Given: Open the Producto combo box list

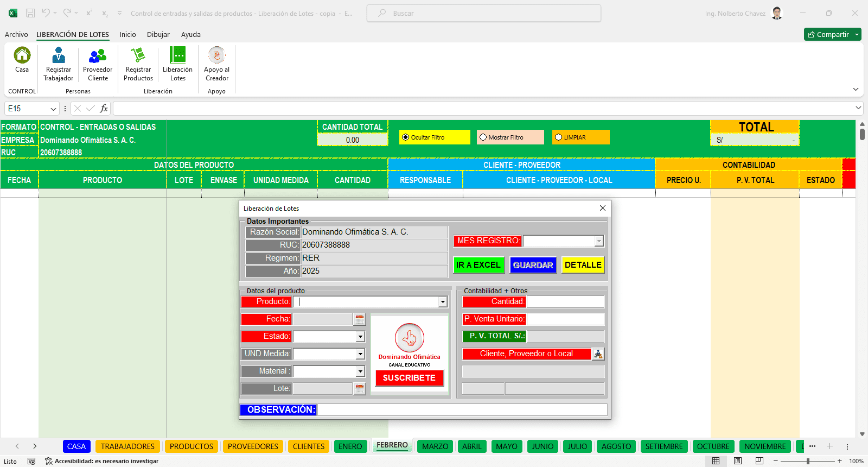Looking at the screenshot, I should [x=443, y=302].
